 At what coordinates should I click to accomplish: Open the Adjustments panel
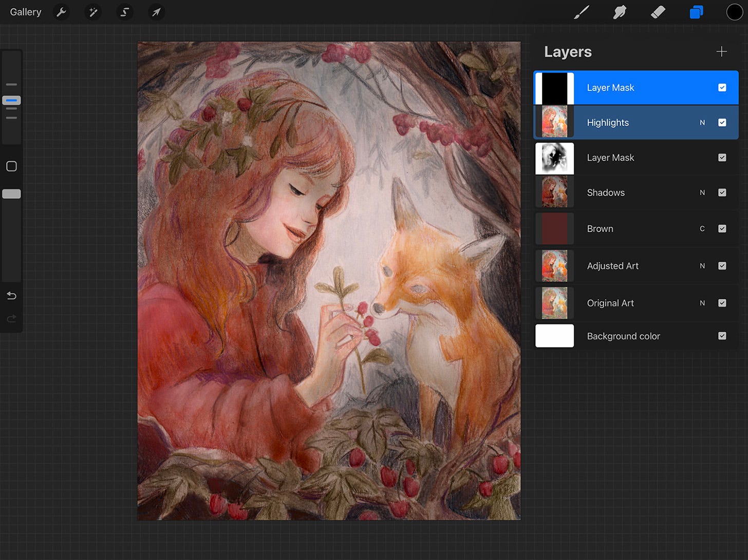(x=93, y=12)
